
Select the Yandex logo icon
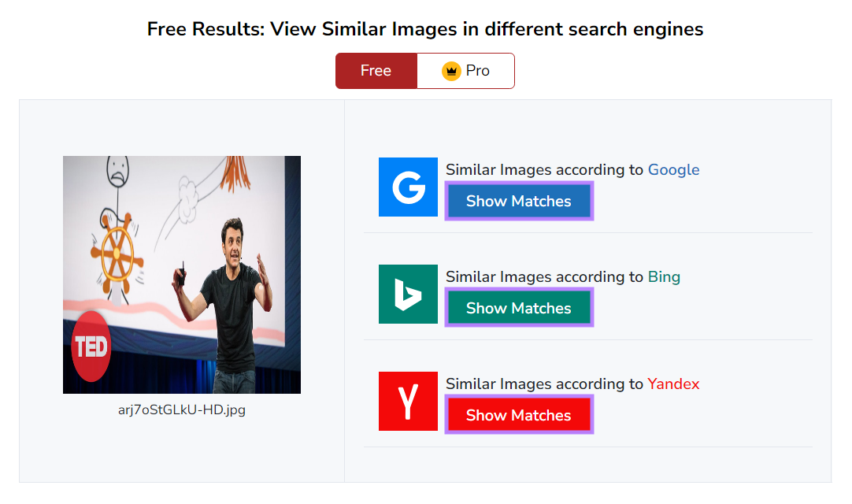[408, 402]
